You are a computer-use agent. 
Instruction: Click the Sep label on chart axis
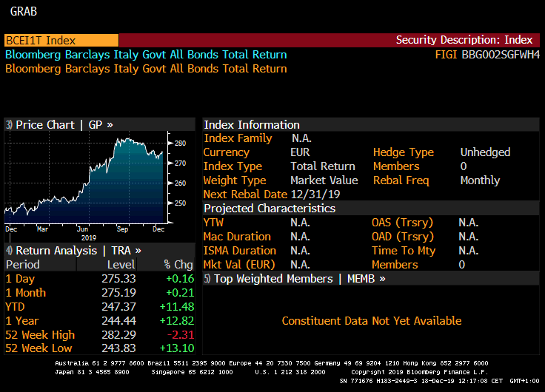[122, 229]
